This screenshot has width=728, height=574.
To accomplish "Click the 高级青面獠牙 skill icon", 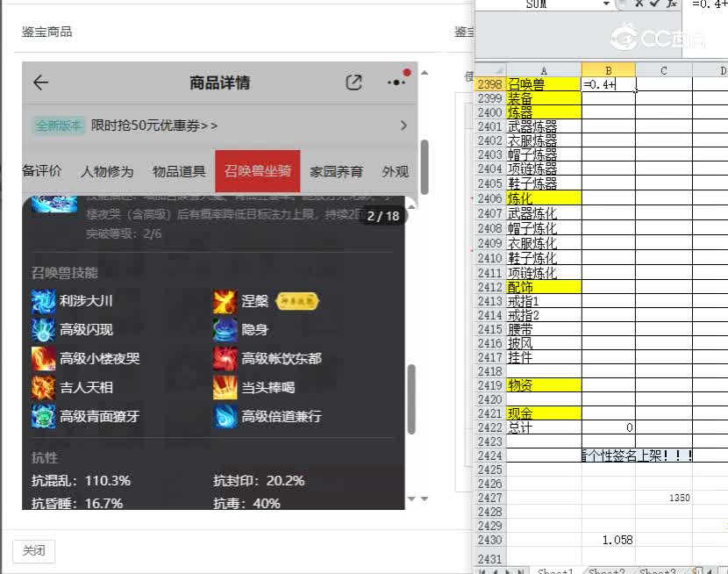I will coord(43,416).
